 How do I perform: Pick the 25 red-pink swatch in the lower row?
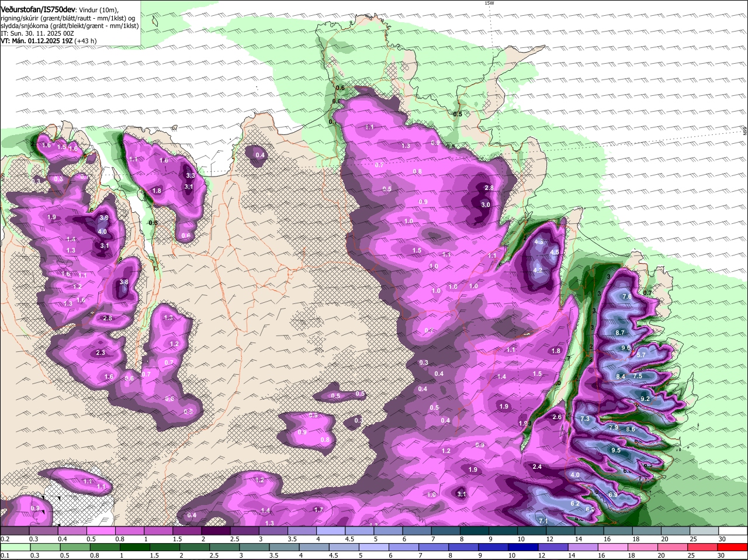point(702,547)
